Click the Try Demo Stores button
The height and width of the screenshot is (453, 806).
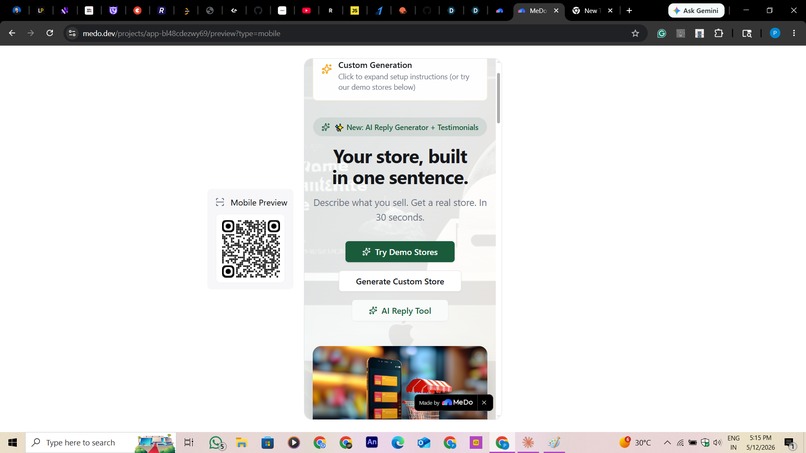pyautogui.click(x=400, y=252)
